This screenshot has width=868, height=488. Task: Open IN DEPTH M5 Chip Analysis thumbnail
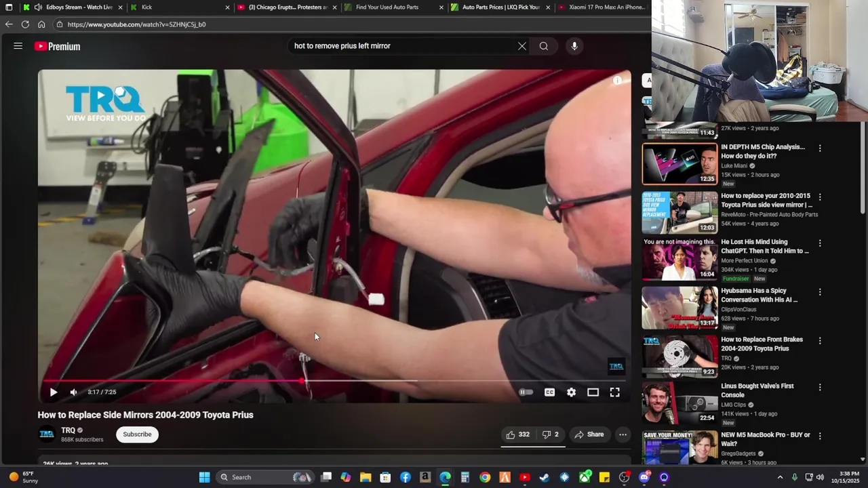click(679, 163)
